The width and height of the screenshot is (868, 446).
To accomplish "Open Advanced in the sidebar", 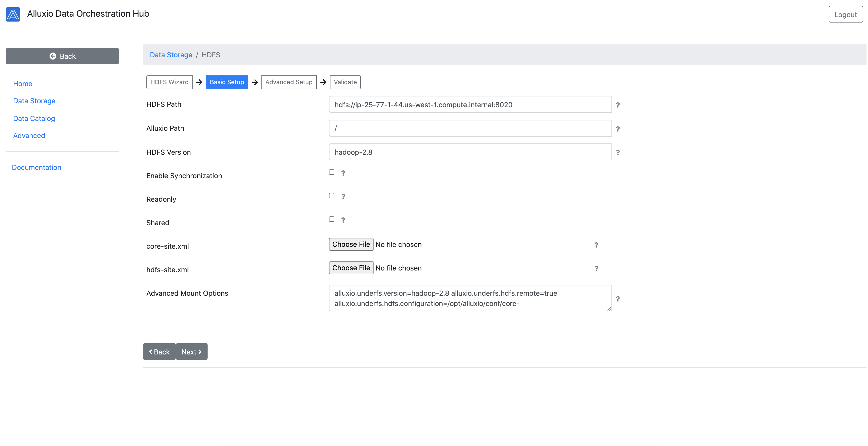I will pos(29,135).
